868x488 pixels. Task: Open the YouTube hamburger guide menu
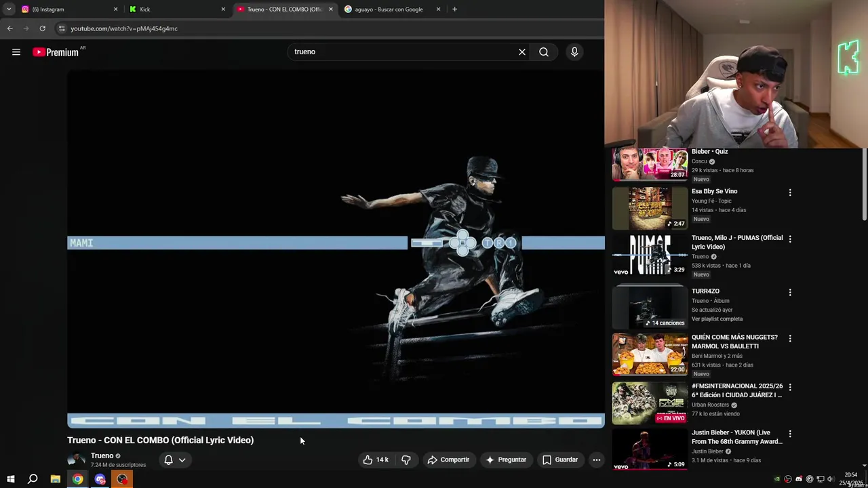(16, 52)
